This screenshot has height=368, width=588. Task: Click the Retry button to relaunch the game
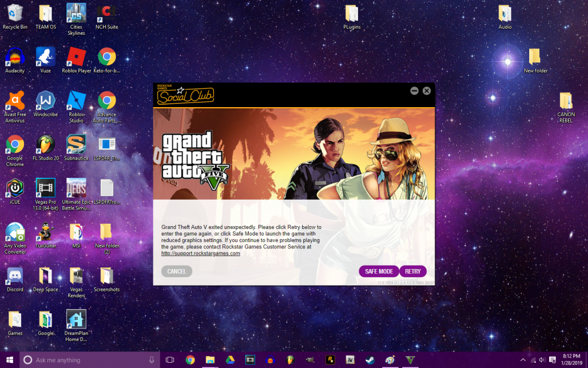click(413, 271)
